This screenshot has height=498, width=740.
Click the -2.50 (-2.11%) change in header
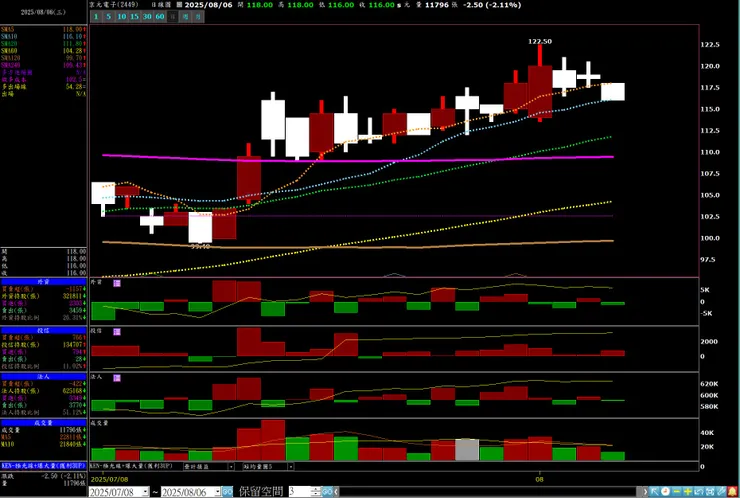[492, 5]
